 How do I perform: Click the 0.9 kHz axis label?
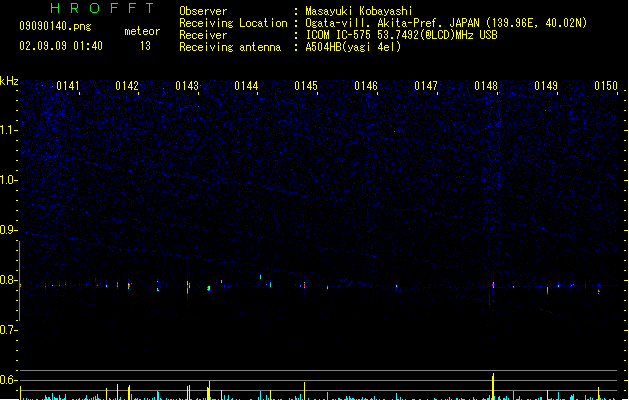8,230
